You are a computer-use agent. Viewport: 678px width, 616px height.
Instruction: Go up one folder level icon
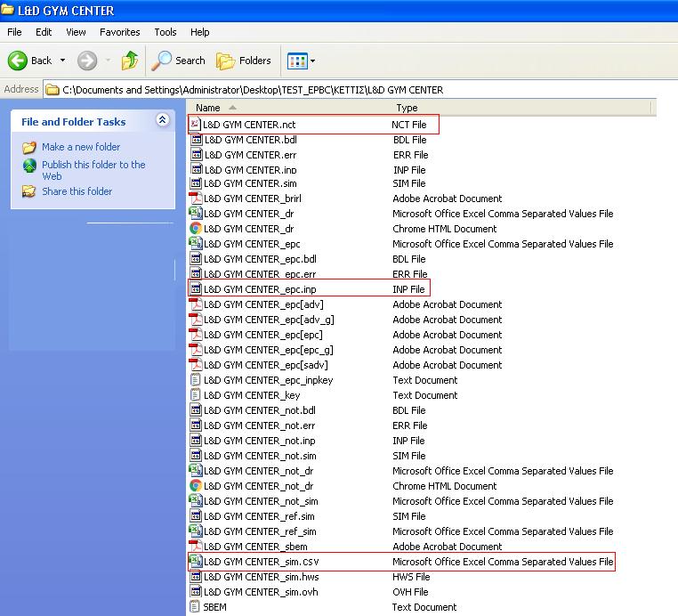click(130, 61)
